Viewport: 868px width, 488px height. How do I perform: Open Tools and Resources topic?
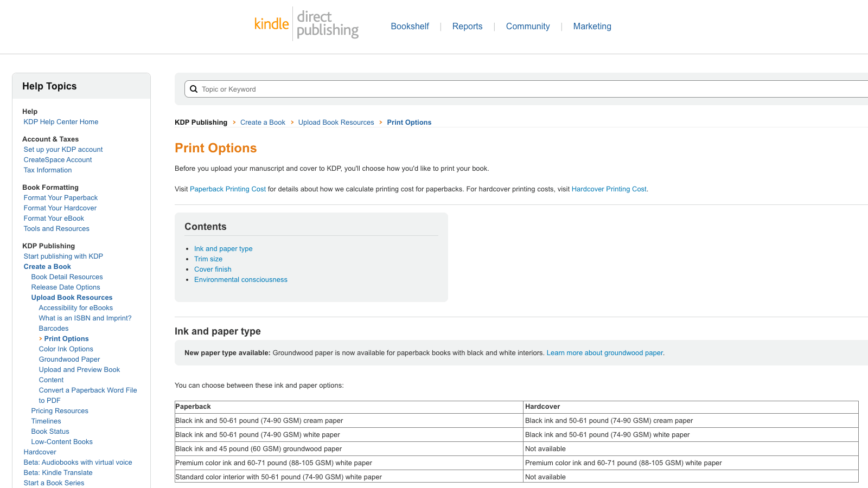pyautogui.click(x=56, y=229)
